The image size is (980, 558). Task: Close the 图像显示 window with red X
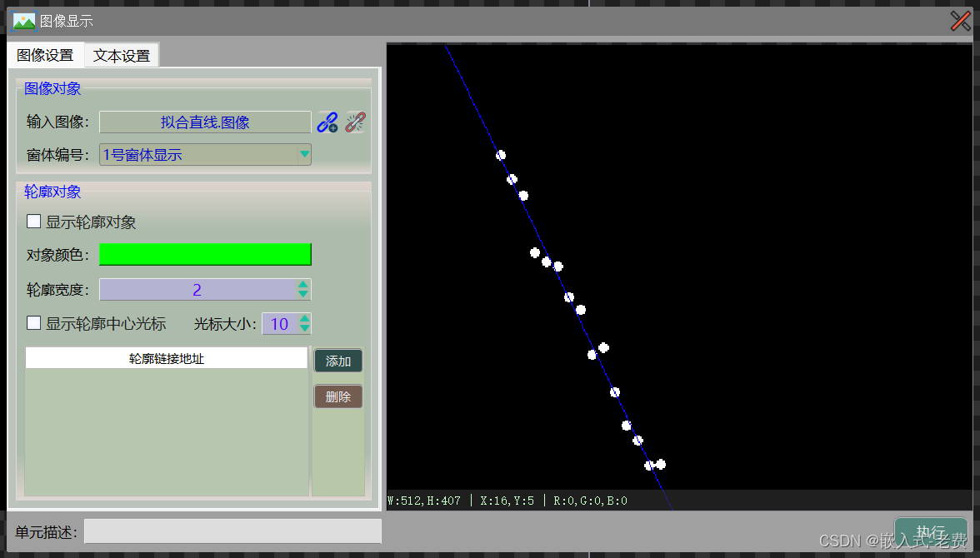pyautogui.click(x=961, y=21)
